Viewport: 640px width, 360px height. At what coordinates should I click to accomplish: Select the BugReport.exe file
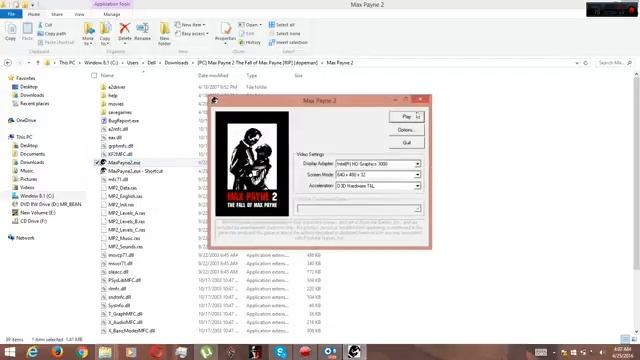[123, 121]
